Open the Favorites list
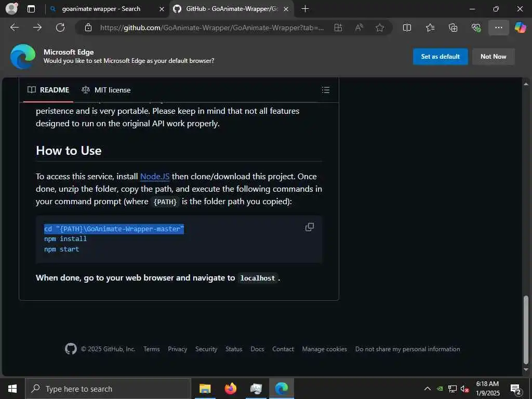Image resolution: width=532 pixels, height=399 pixels. pyautogui.click(x=430, y=28)
